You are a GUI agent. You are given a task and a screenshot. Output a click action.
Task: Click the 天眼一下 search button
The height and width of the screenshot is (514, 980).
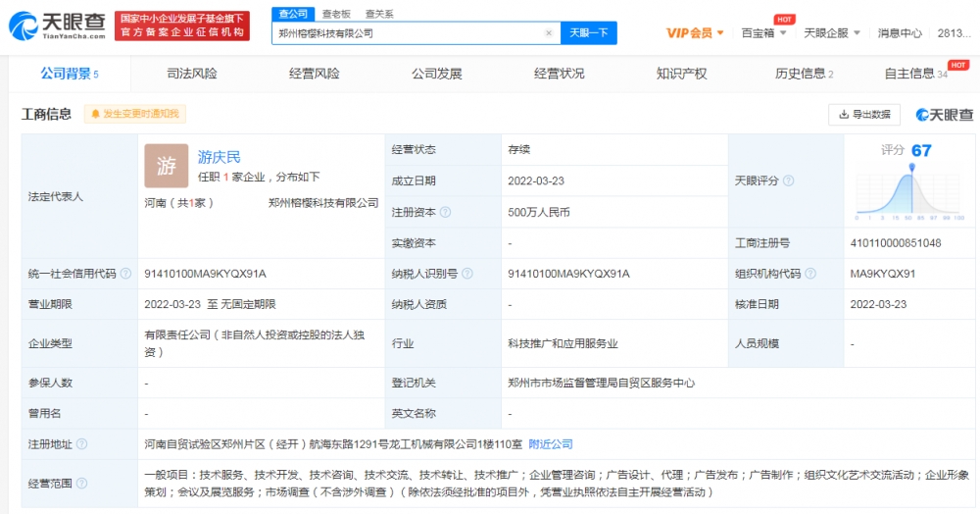(589, 33)
